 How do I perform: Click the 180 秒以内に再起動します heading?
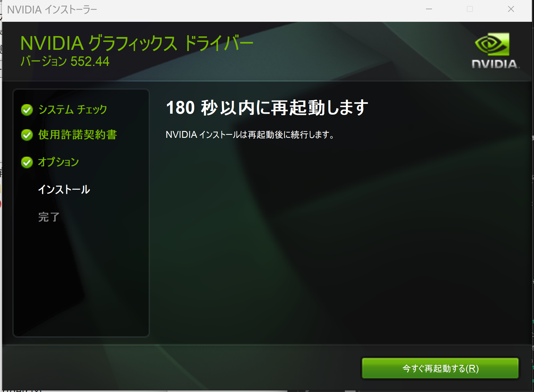(267, 108)
